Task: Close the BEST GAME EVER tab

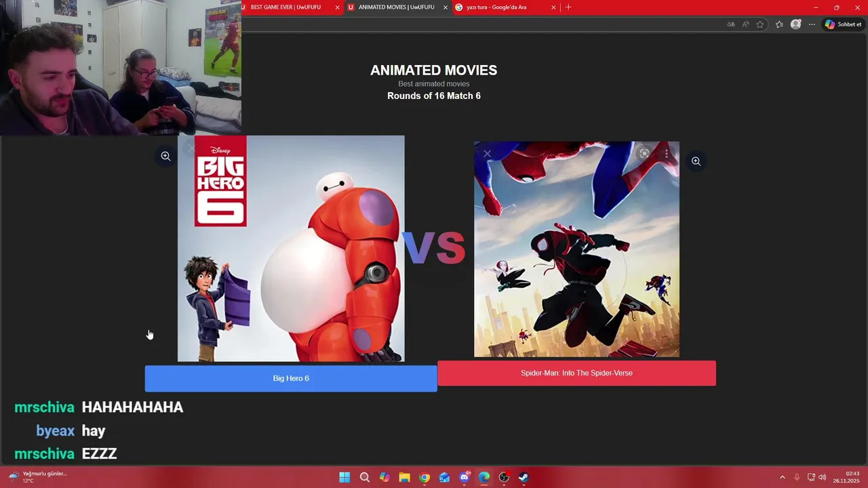Action: coord(337,7)
